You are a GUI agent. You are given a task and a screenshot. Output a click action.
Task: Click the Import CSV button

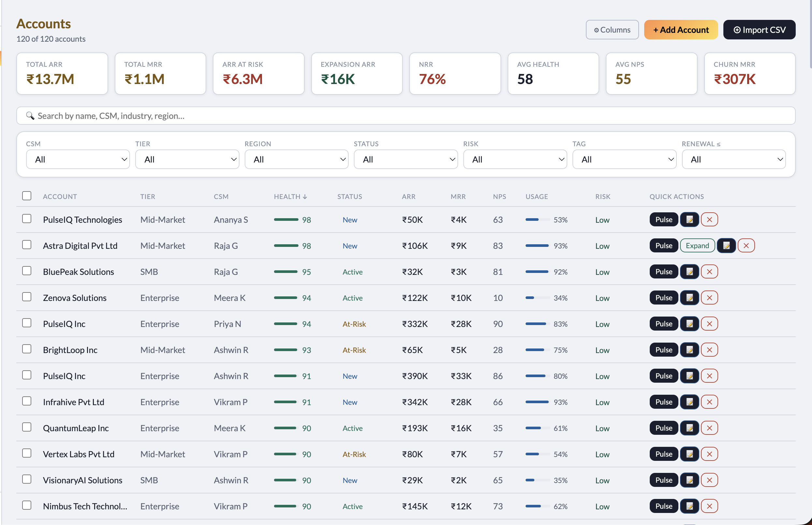pos(759,30)
